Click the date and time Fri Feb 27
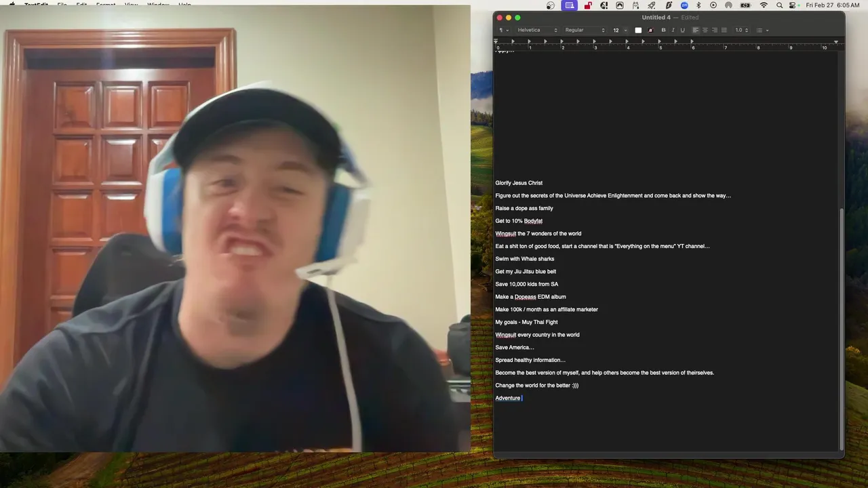Image resolution: width=868 pixels, height=488 pixels. point(833,5)
